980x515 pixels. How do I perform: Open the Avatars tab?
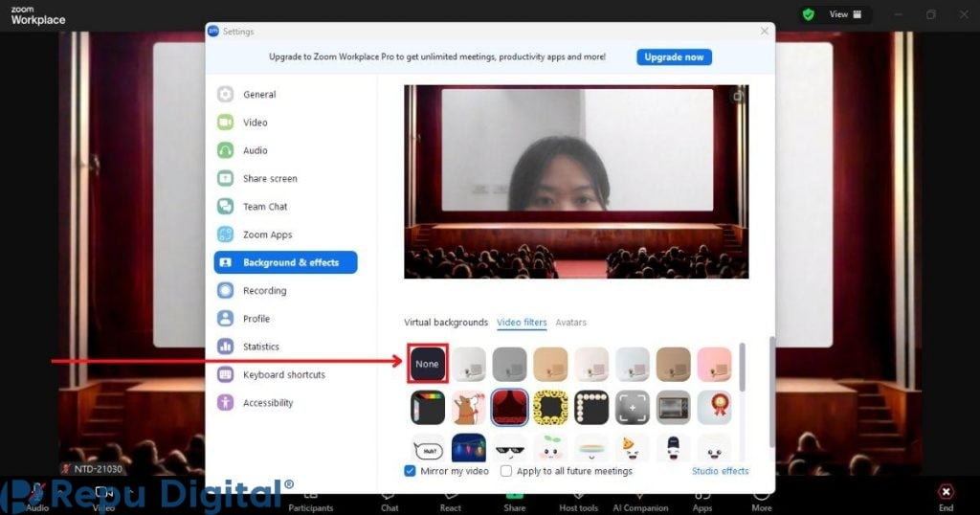coord(570,323)
